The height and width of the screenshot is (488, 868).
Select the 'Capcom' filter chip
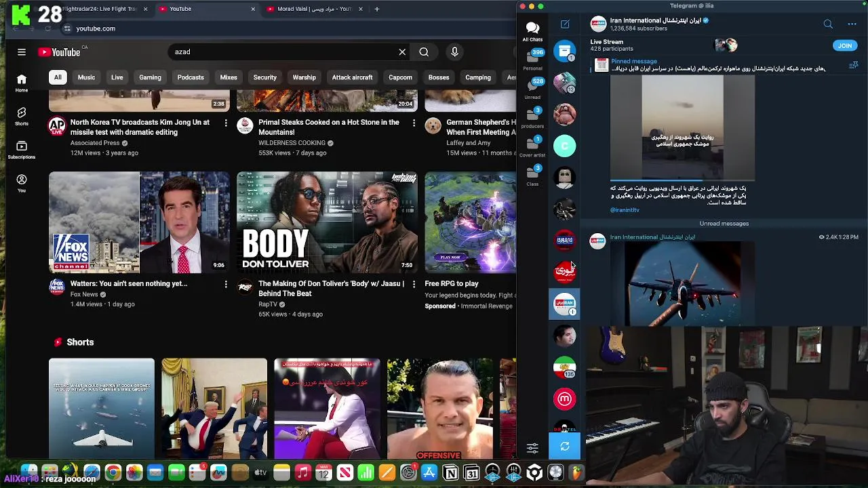pos(400,77)
